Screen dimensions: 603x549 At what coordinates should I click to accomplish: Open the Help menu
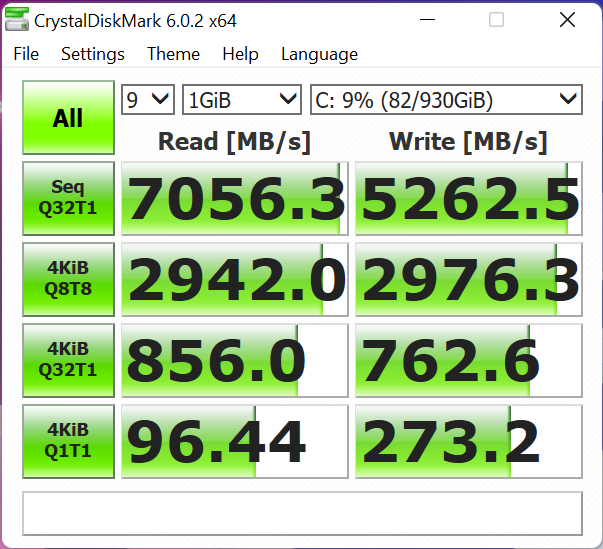pyautogui.click(x=240, y=54)
